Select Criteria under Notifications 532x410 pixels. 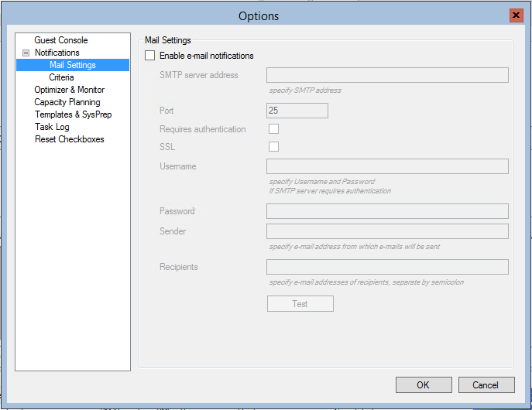tap(61, 77)
